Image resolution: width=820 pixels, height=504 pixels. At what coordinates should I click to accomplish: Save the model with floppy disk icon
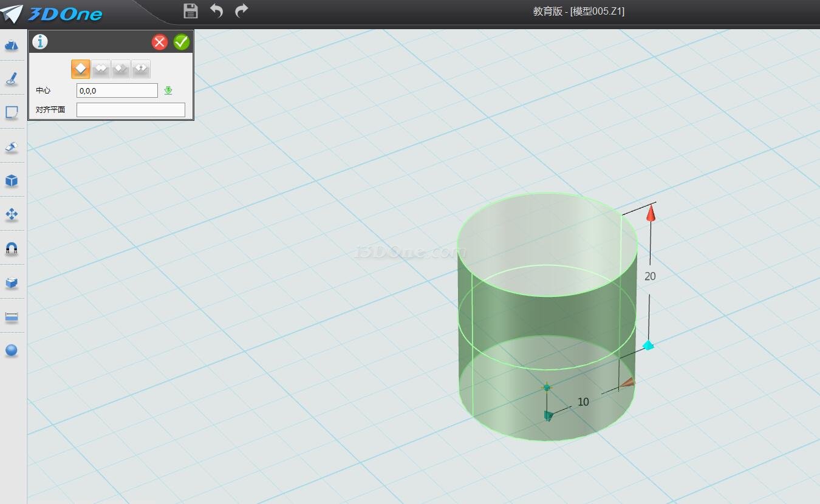point(191,10)
